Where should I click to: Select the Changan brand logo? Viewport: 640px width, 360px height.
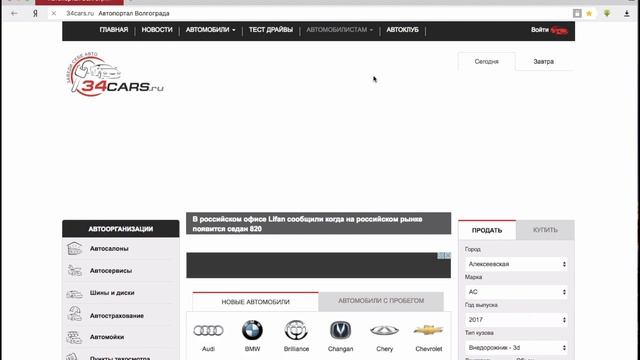340,330
